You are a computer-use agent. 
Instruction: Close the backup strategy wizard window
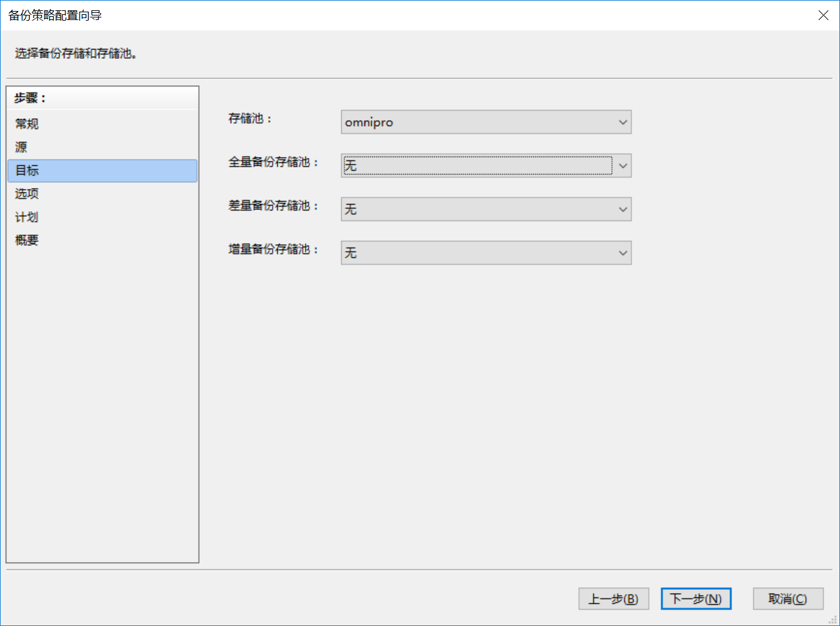pyautogui.click(x=823, y=16)
